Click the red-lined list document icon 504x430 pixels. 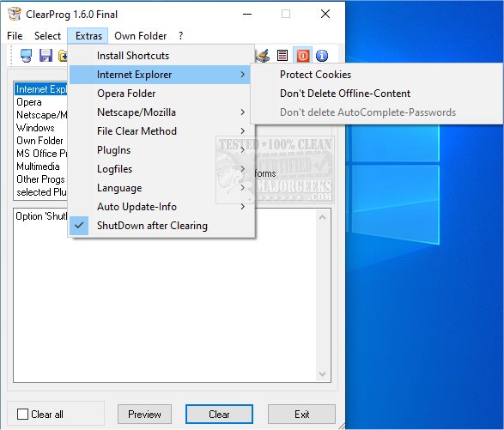[282, 56]
